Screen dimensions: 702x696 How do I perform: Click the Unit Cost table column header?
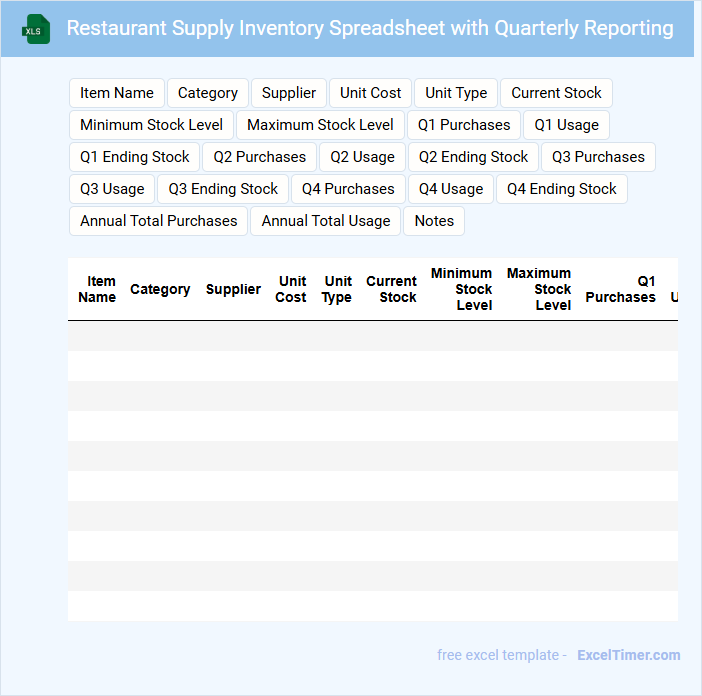click(x=291, y=289)
